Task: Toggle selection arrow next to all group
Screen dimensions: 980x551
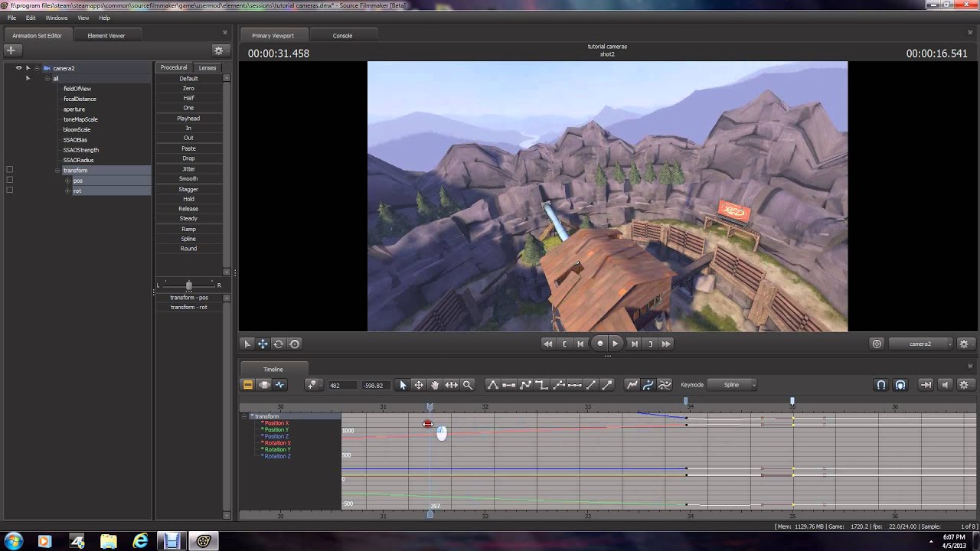Action: (28, 78)
